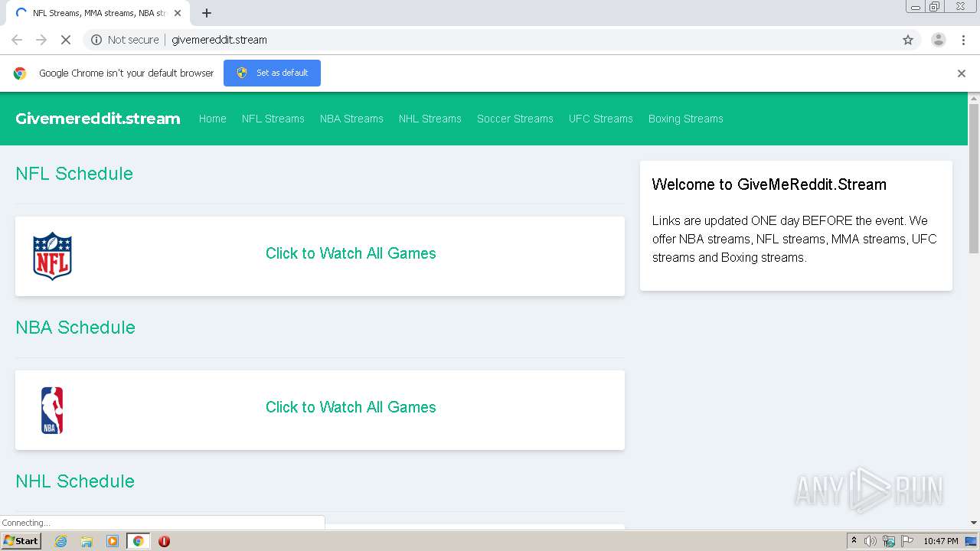The image size is (980, 551).
Task: Close the NFL Streams browser tab
Action: point(178,13)
